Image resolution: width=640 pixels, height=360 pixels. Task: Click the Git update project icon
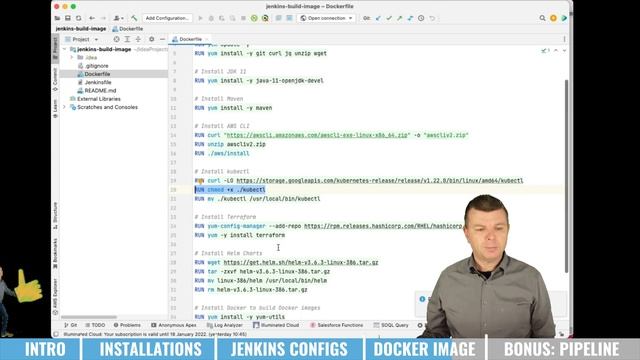(x=378, y=18)
